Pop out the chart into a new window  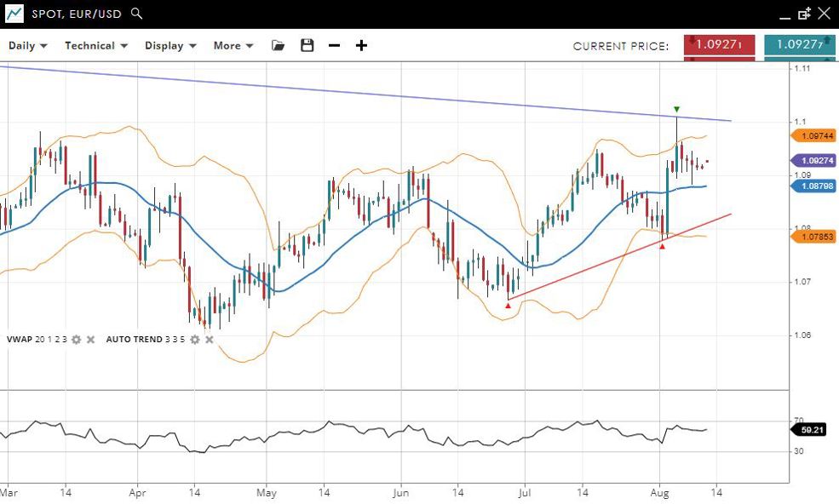pyautogui.click(x=804, y=14)
